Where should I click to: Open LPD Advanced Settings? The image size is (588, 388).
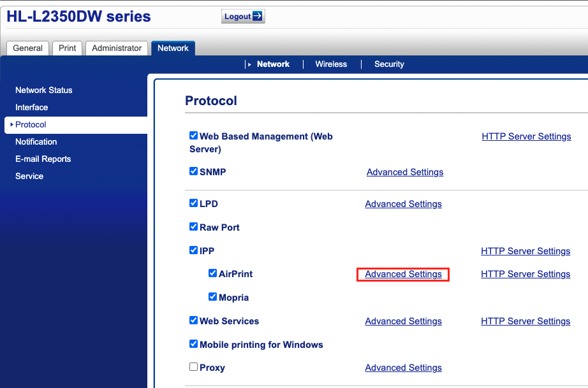(x=404, y=204)
